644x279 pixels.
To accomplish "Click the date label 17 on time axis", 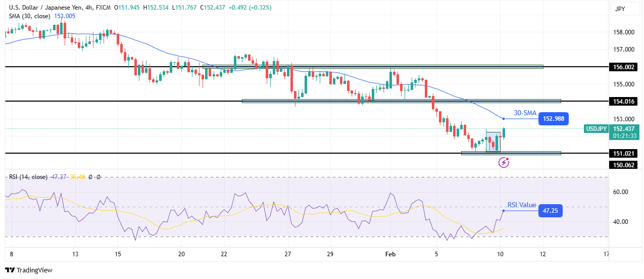I will (x=607, y=254).
